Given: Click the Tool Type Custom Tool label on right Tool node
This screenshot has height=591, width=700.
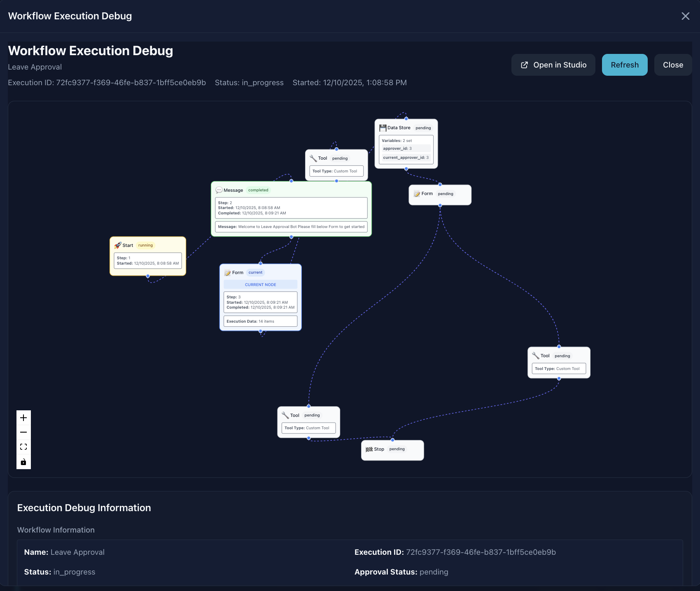Looking at the screenshot, I should click(x=558, y=368).
